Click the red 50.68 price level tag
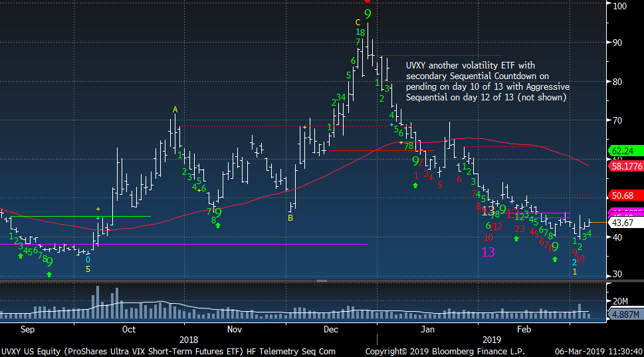The height and width of the screenshot is (357, 644). (x=625, y=195)
